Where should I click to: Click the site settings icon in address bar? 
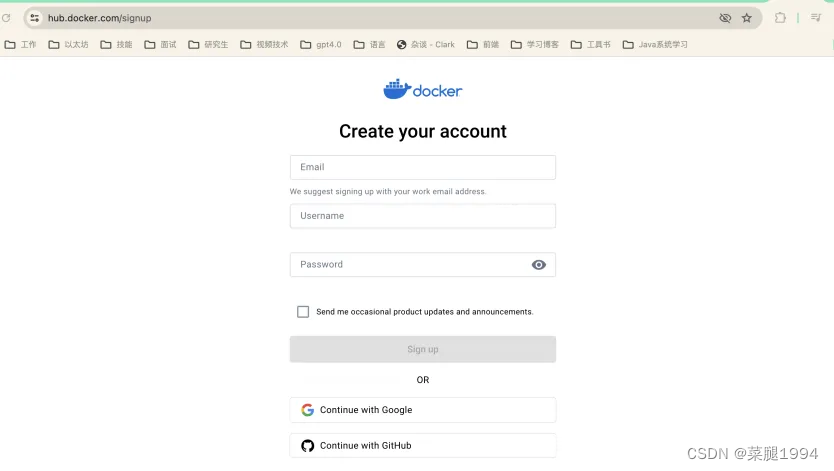point(34,18)
